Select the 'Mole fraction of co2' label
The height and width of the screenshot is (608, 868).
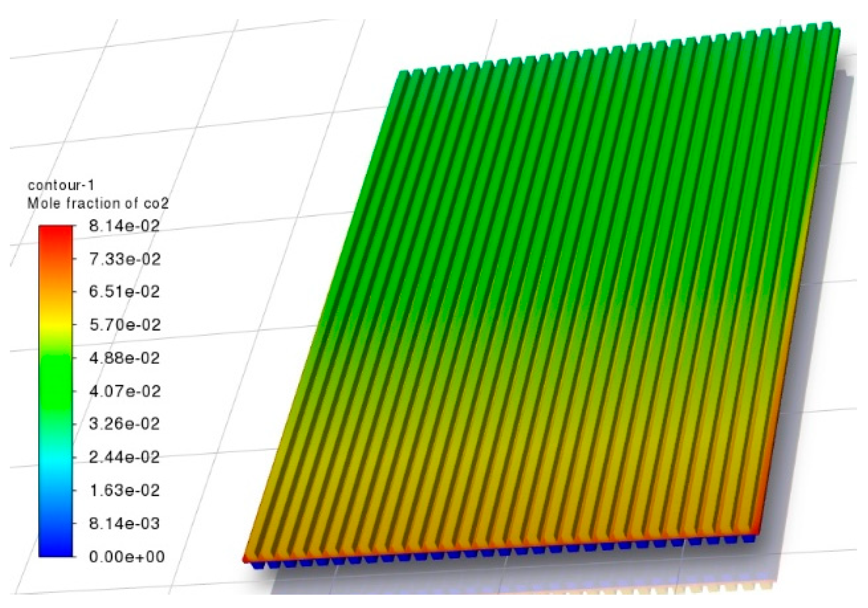coord(98,203)
